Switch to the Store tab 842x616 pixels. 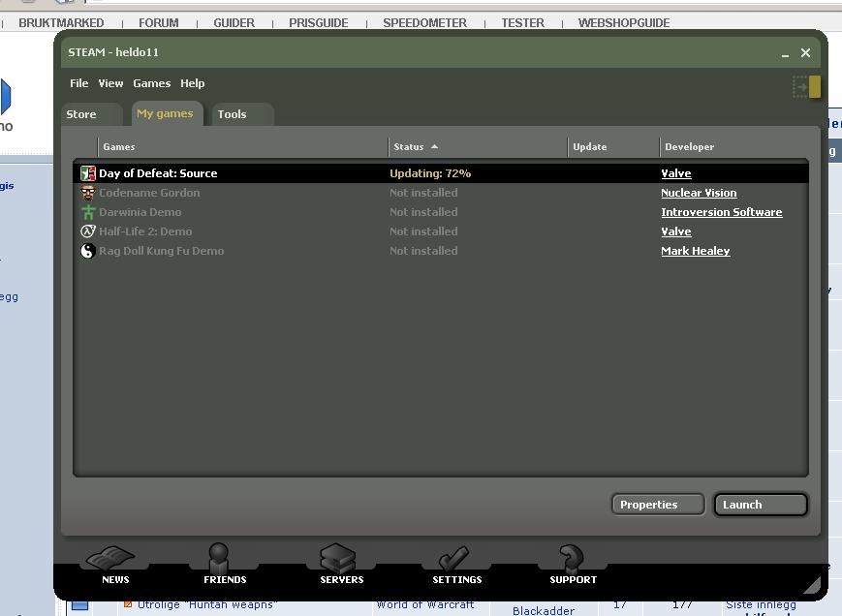92,114
